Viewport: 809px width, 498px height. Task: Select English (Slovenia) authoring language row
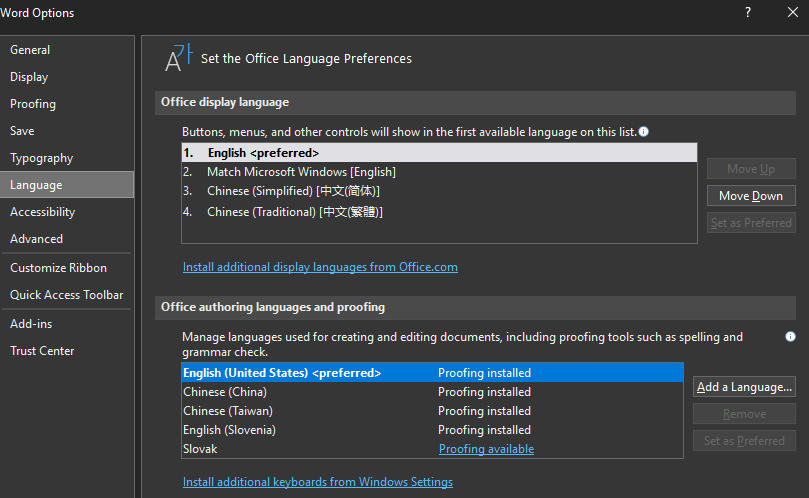432,430
